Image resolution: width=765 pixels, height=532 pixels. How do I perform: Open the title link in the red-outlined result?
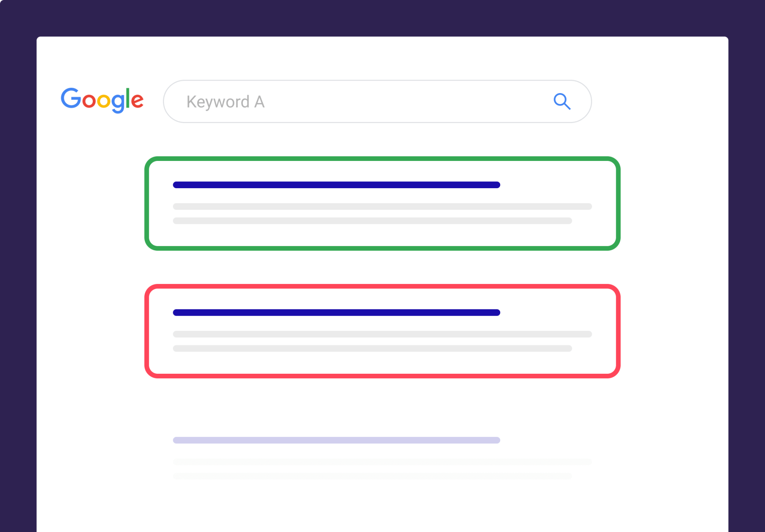336,312
